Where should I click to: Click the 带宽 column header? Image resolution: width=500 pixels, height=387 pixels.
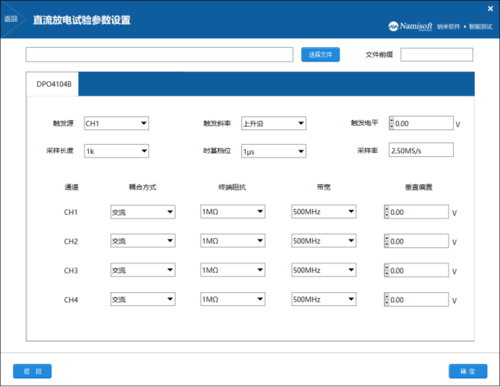[323, 187]
